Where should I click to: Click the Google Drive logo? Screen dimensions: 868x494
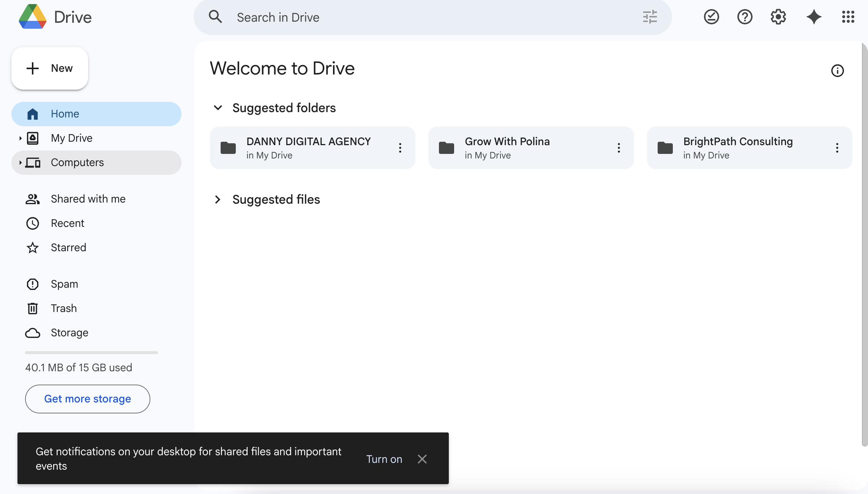tap(33, 17)
